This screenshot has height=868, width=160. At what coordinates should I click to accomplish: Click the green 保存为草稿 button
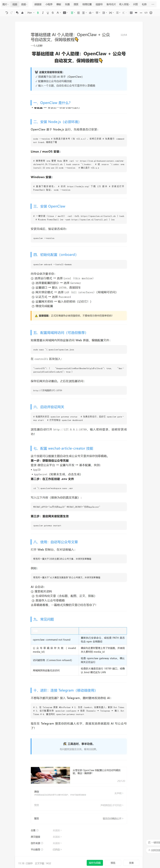point(95,863)
